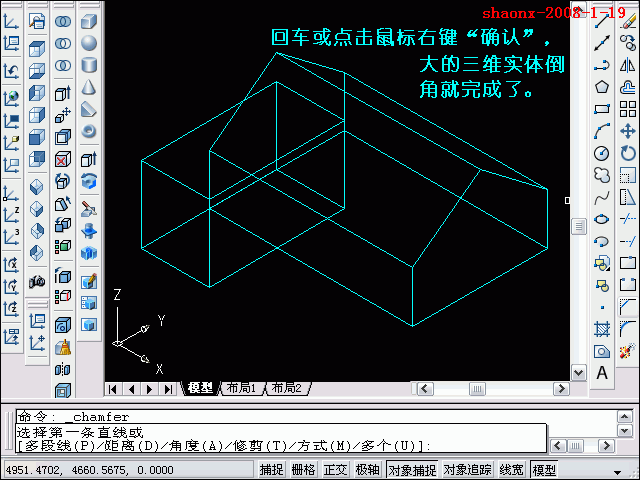This screenshot has width=640, height=480.
Task: Click the horizontal scrollbar thumb under drawing
Action: click(x=477, y=389)
